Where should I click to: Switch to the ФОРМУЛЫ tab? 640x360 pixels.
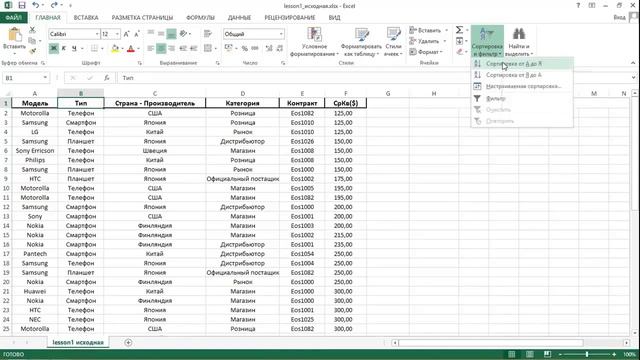[x=200, y=18]
